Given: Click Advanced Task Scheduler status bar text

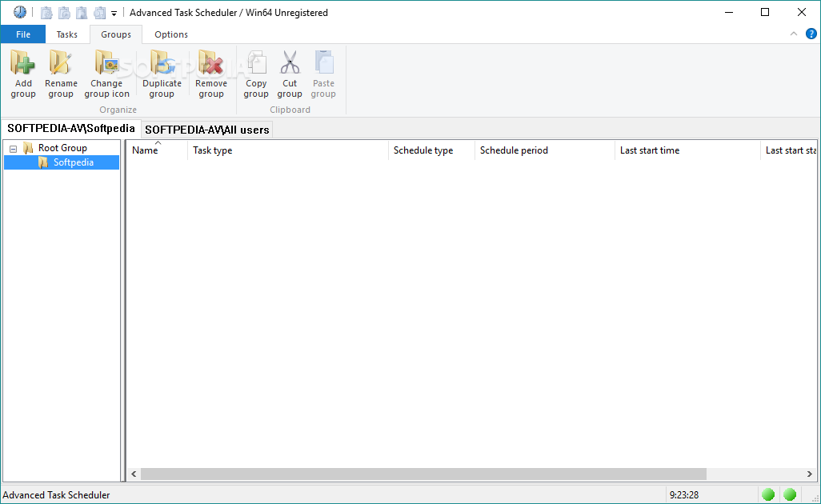Looking at the screenshot, I should 56,495.
